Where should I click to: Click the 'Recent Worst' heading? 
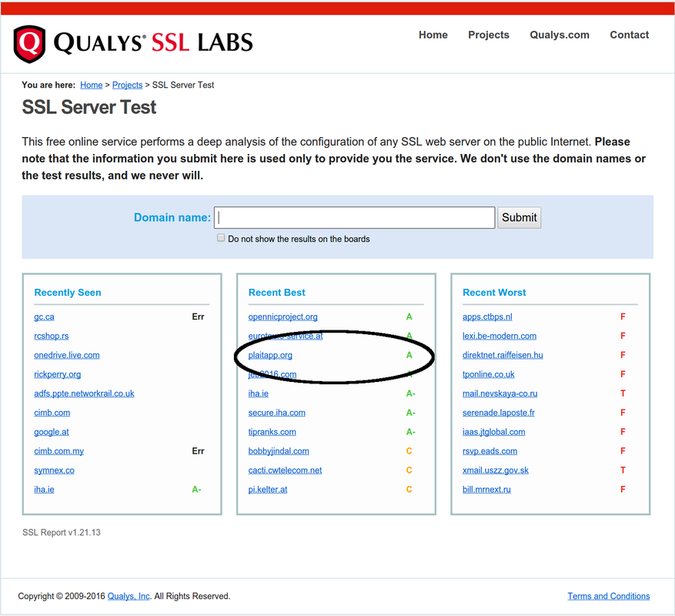[x=494, y=293]
